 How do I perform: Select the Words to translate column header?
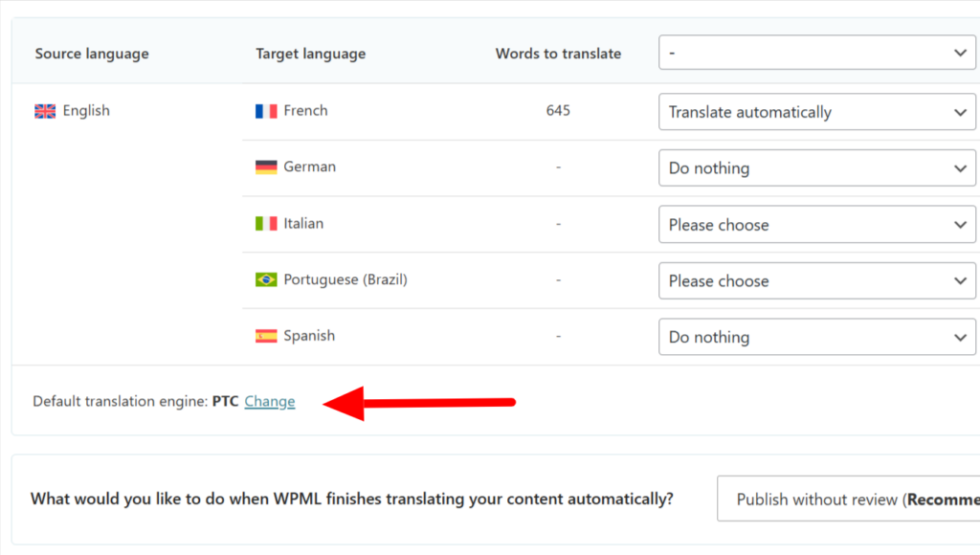[558, 54]
